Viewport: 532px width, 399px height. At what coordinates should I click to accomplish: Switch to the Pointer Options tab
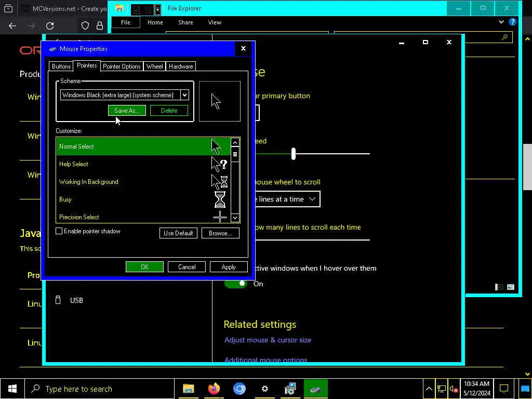pyautogui.click(x=122, y=66)
